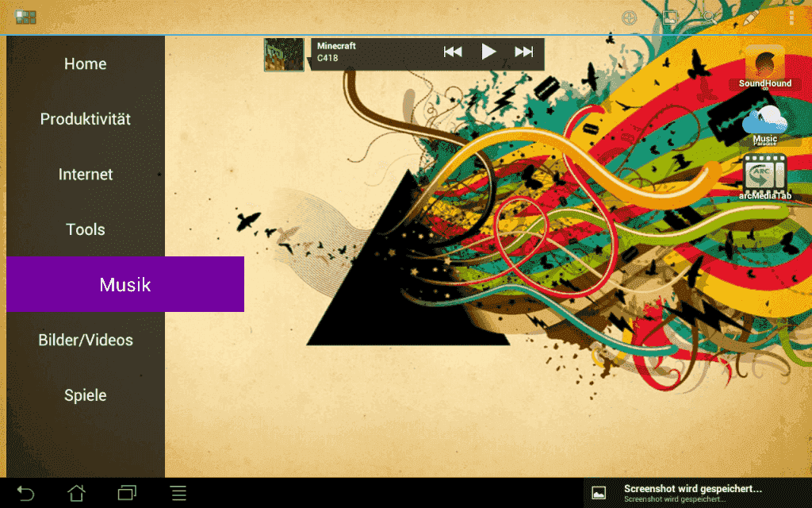Switch to the Produktivität tab
Image resolution: width=812 pixels, height=508 pixels.
pyautogui.click(x=86, y=119)
